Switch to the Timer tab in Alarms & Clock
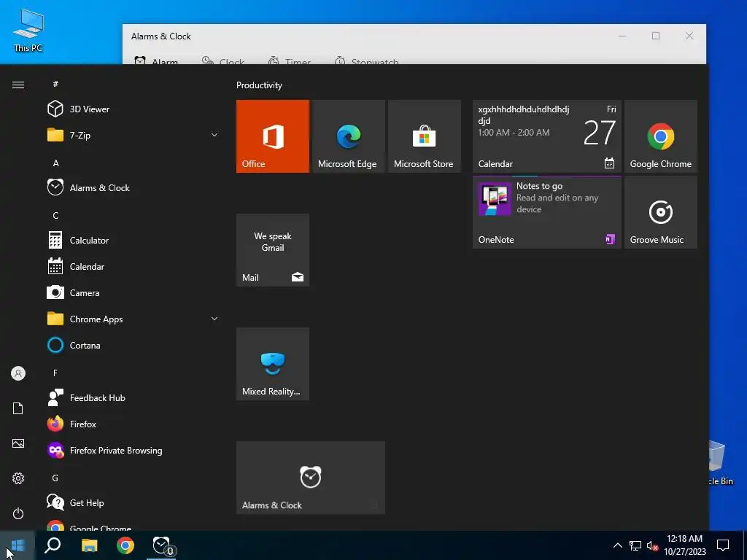 tap(290, 61)
